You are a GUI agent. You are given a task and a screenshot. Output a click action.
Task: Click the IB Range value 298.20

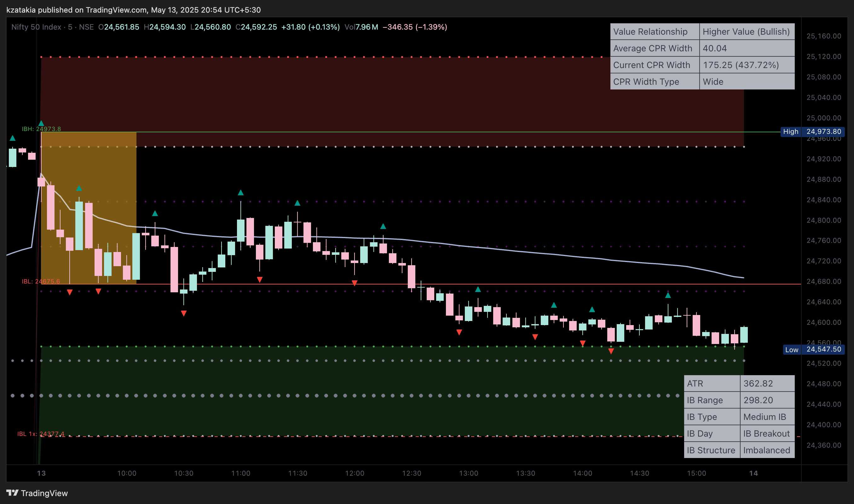point(767,400)
